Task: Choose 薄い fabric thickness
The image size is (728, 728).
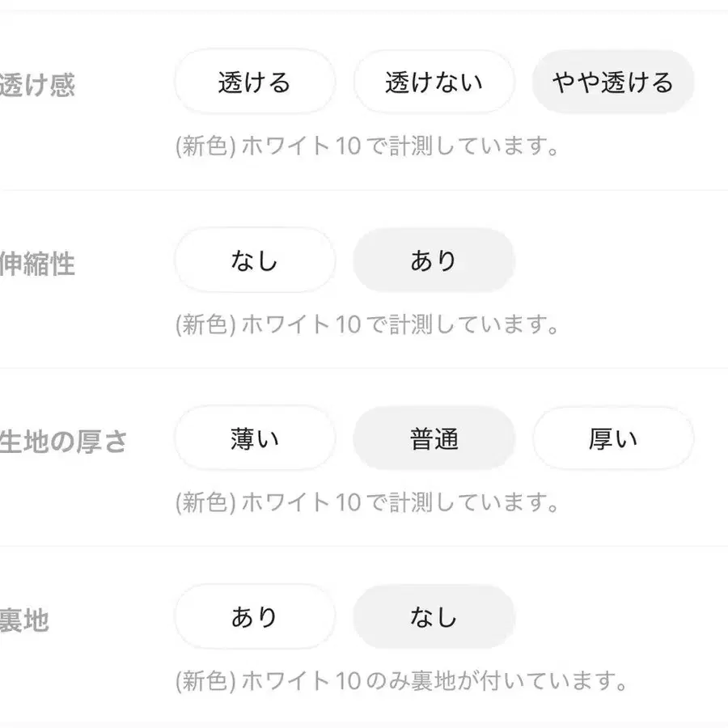Action: tap(254, 438)
